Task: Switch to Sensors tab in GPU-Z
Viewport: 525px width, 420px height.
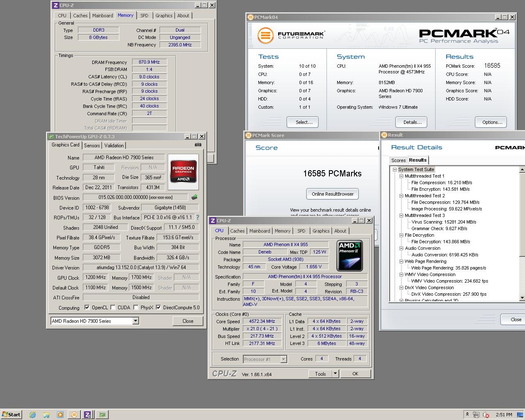Action: tap(92, 146)
